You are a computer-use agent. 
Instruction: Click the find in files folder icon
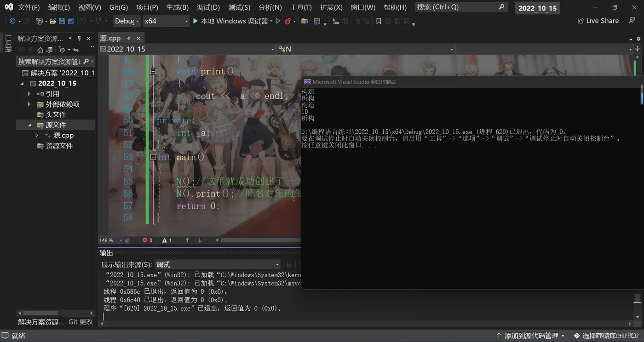304,21
